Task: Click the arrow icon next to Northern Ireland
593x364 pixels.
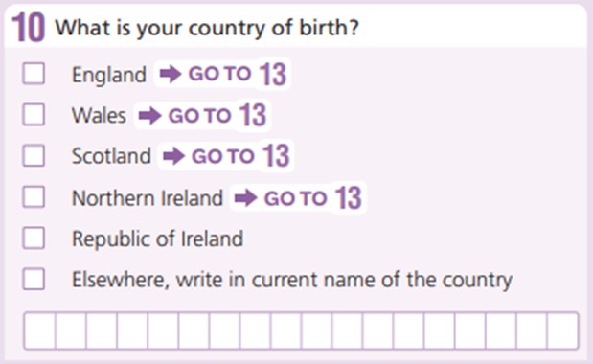Action: tap(246, 197)
